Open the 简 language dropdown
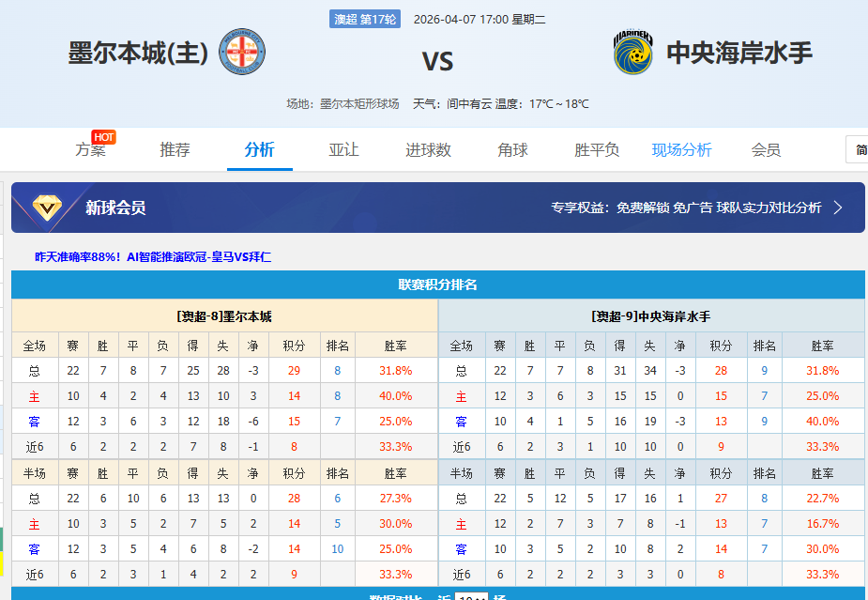The image size is (868, 600). [858, 149]
